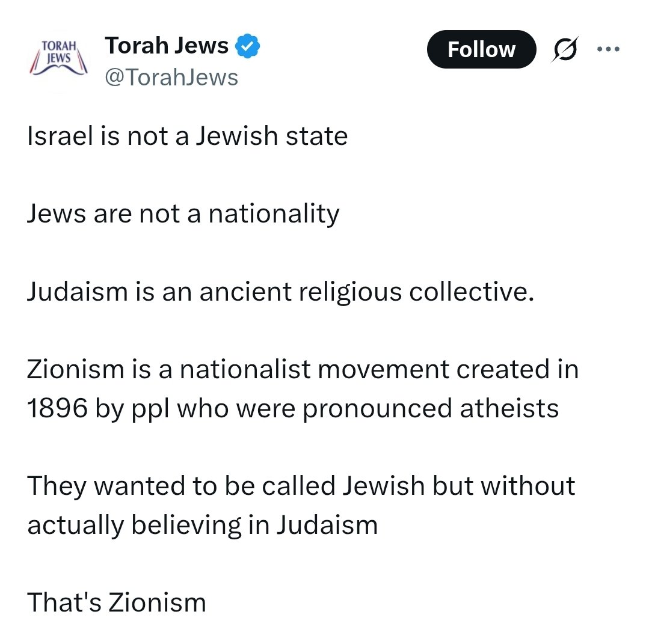
Task: Open the @TorahJews handle link
Action: coord(171,78)
